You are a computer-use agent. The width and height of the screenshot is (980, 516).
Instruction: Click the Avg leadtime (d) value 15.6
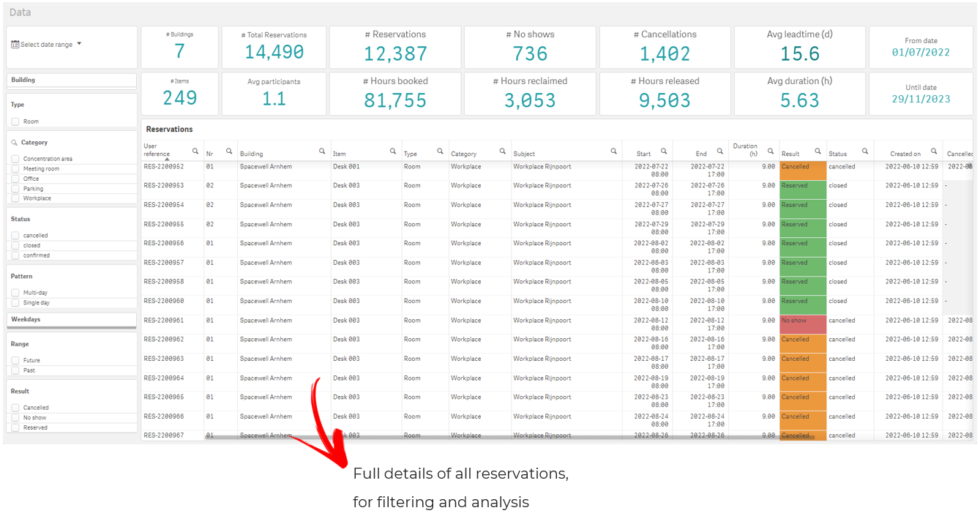[800, 53]
